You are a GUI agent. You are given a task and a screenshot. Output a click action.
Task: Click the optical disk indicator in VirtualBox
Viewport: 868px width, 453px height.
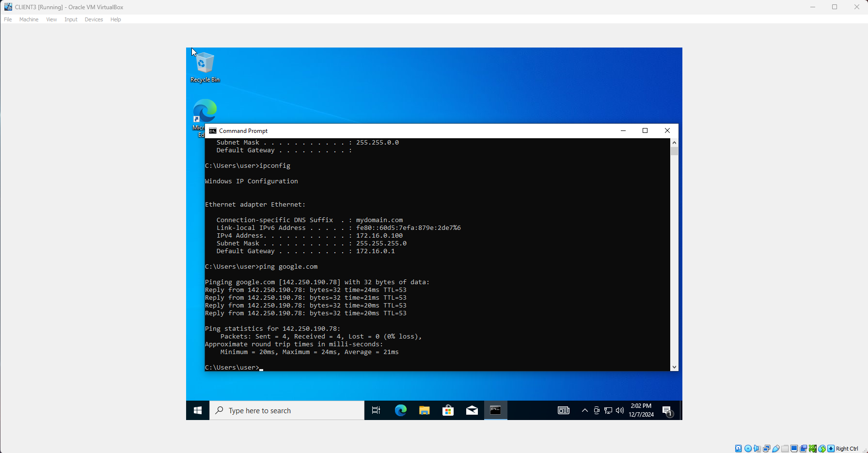pyautogui.click(x=748, y=449)
